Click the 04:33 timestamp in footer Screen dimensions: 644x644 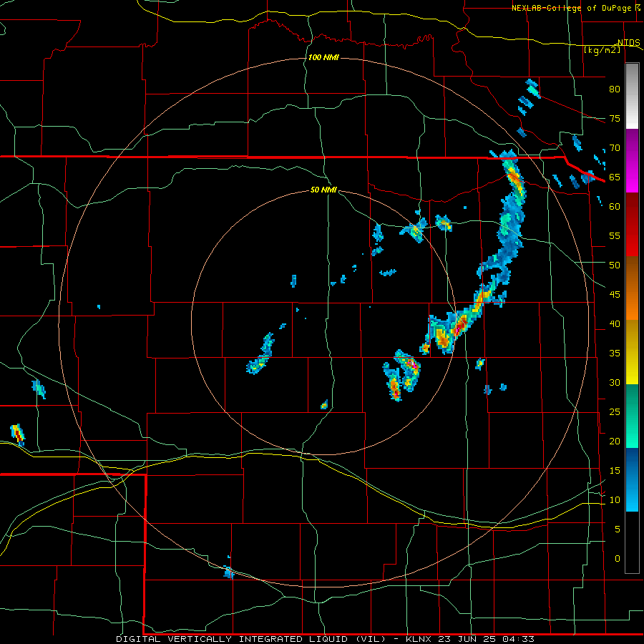(x=519, y=639)
